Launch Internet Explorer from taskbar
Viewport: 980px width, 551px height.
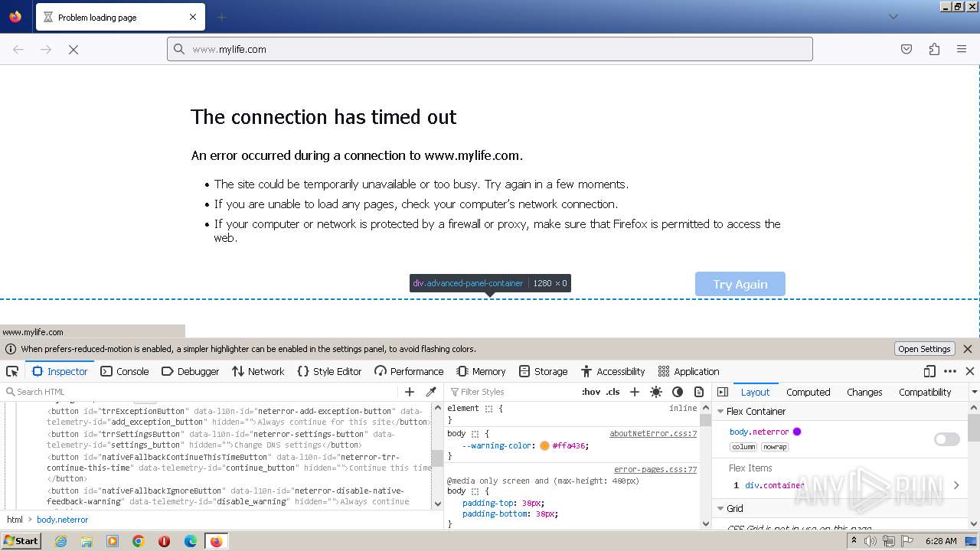[x=61, y=541]
